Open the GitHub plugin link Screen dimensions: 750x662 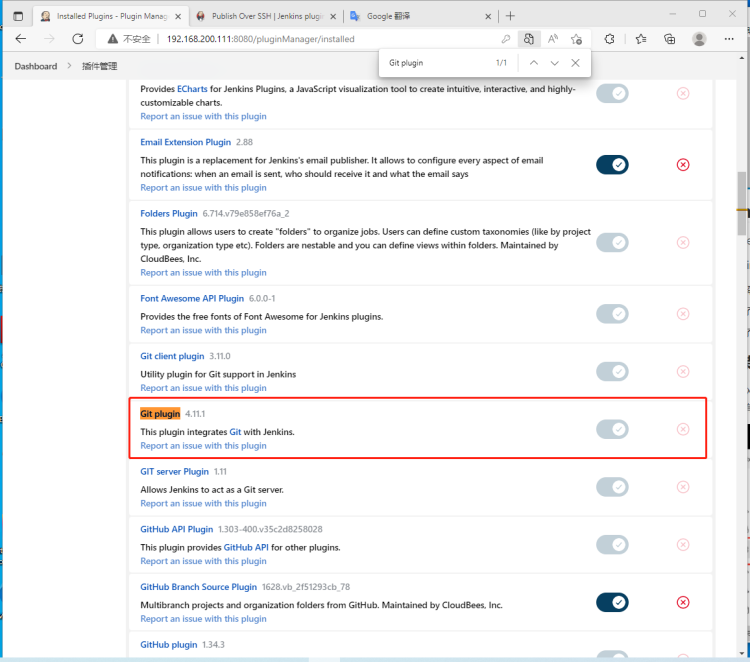pos(168,645)
